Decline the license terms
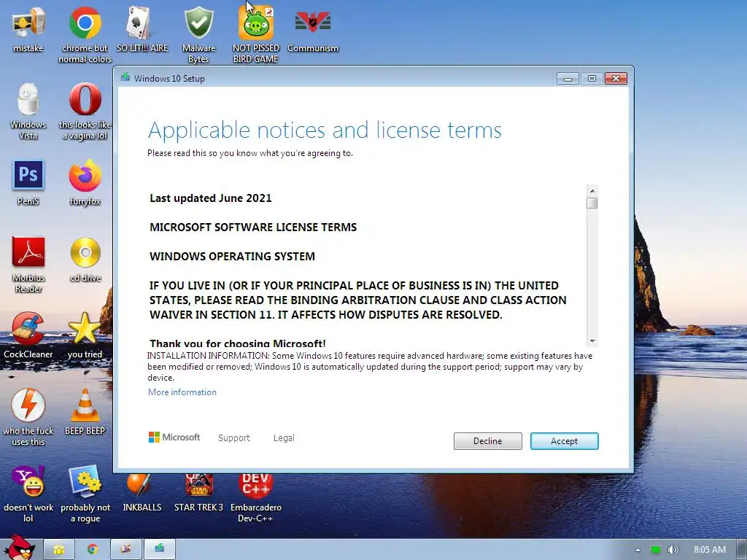 [487, 441]
